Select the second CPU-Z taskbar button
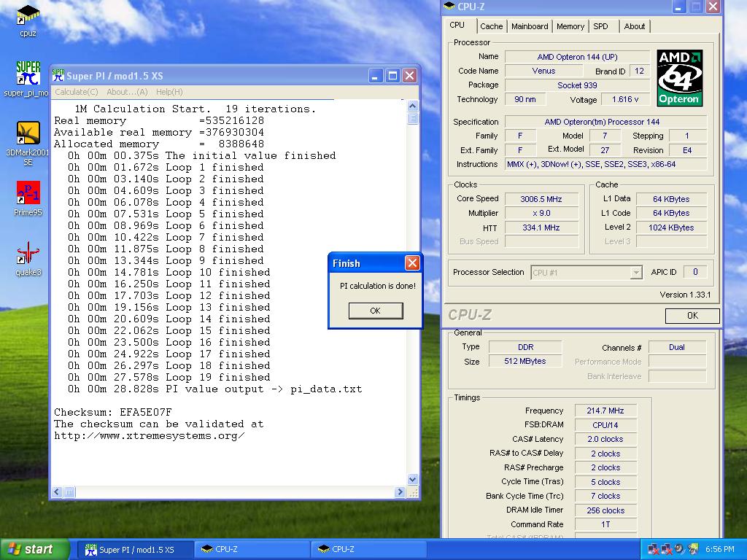 [368, 550]
